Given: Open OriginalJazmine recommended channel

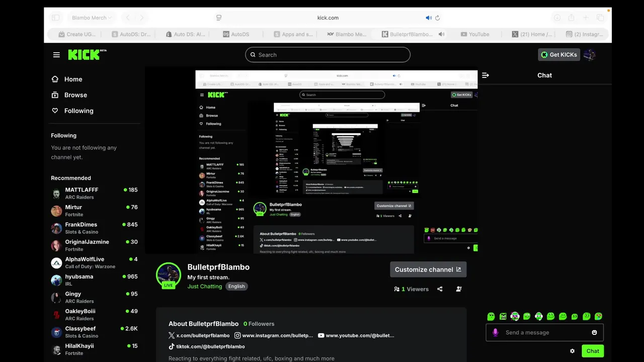Looking at the screenshot, I should point(94,245).
